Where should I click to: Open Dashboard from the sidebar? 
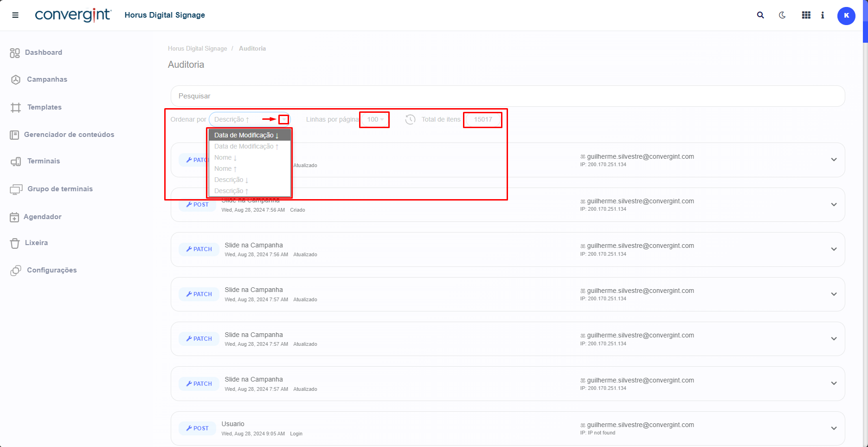[x=43, y=52]
